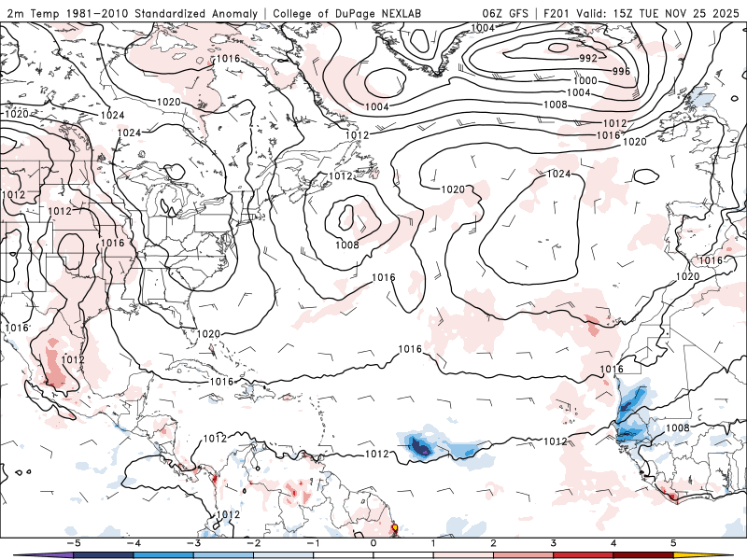Select the dark navy -5 to -4 swatch

[104, 555]
